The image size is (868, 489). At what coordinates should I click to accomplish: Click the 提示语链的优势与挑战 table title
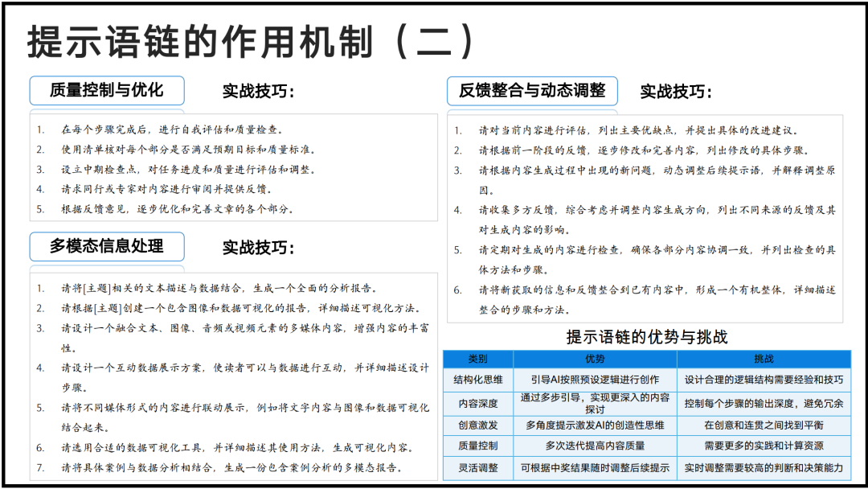[647, 336]
